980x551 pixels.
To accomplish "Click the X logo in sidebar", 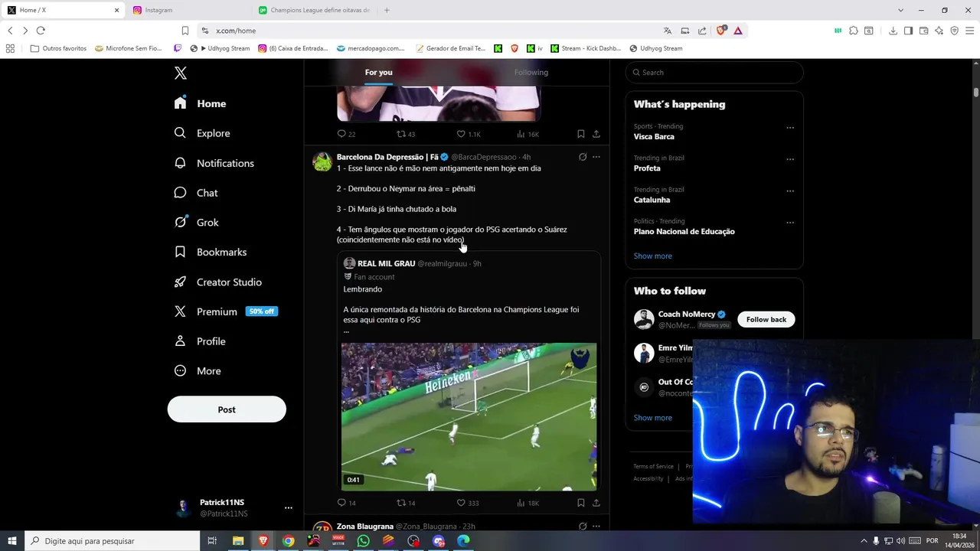I will coord(181,73).
